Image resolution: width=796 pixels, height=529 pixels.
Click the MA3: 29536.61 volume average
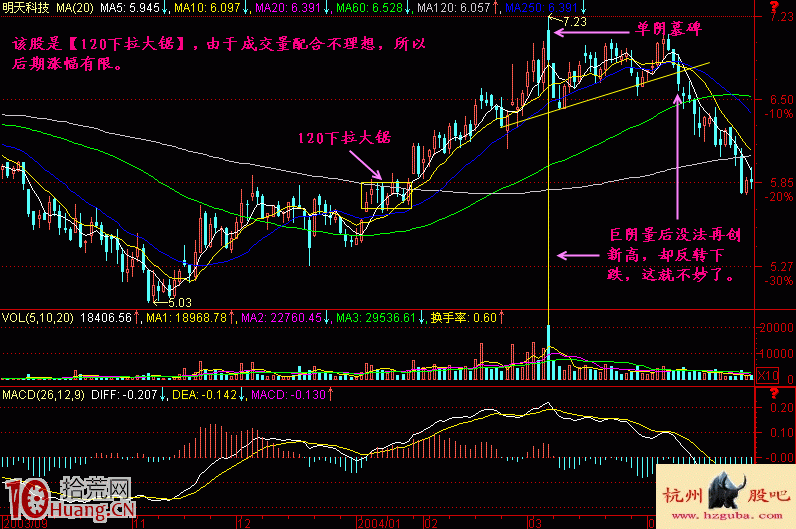[376, 318]
